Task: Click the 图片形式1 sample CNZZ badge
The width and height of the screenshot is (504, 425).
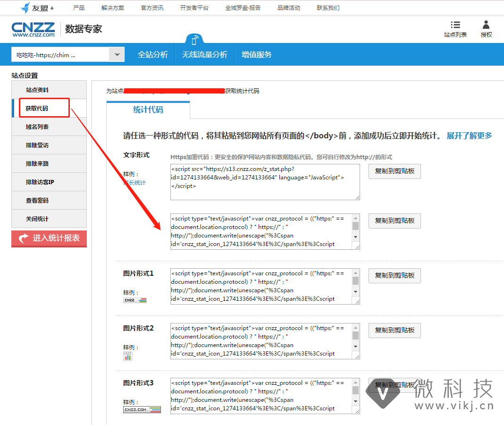Action: (135, 300)
